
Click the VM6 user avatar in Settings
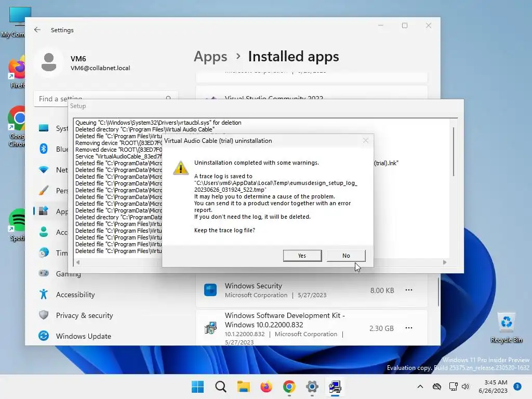(x=49, y=62)
